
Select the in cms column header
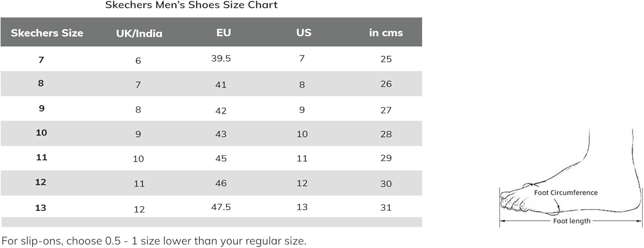tap(386, 33)
